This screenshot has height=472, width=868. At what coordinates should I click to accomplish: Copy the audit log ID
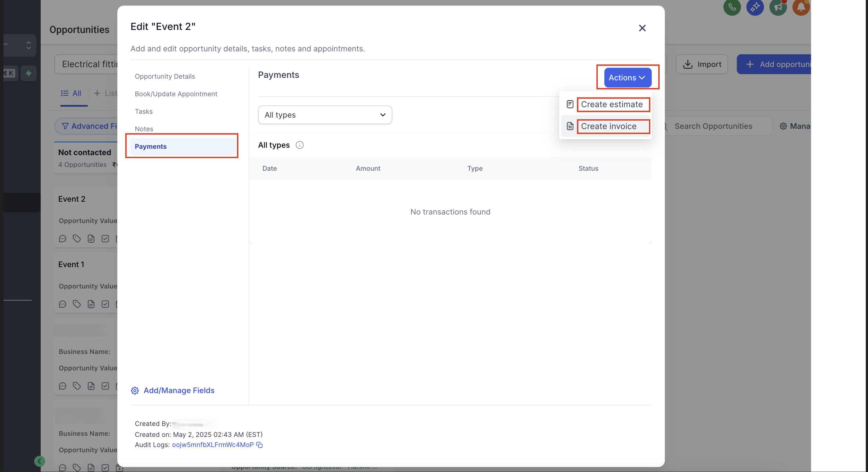260,445
